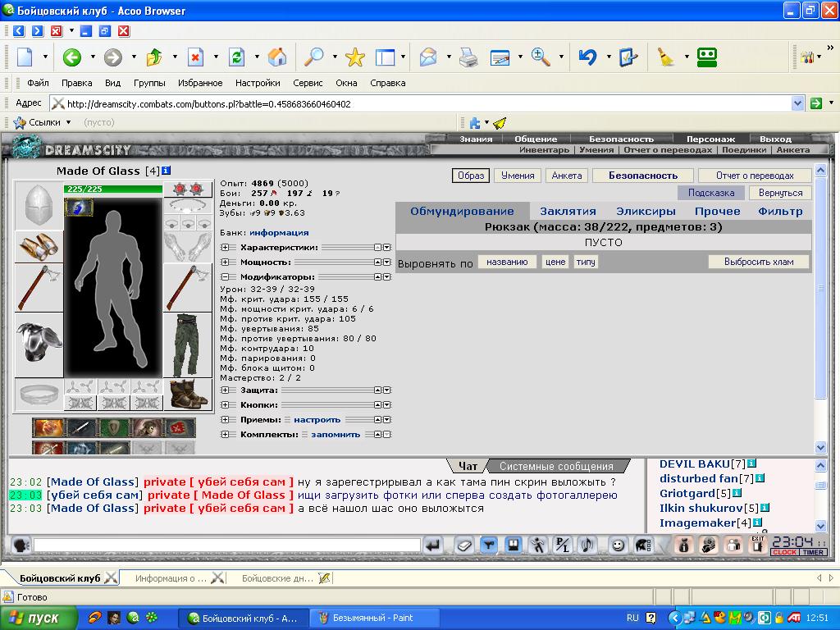Image resolution: width=840 pixels, height=630 pixels.
Task: Click the inventory panel vertical scrollbar
Action: 820,308
